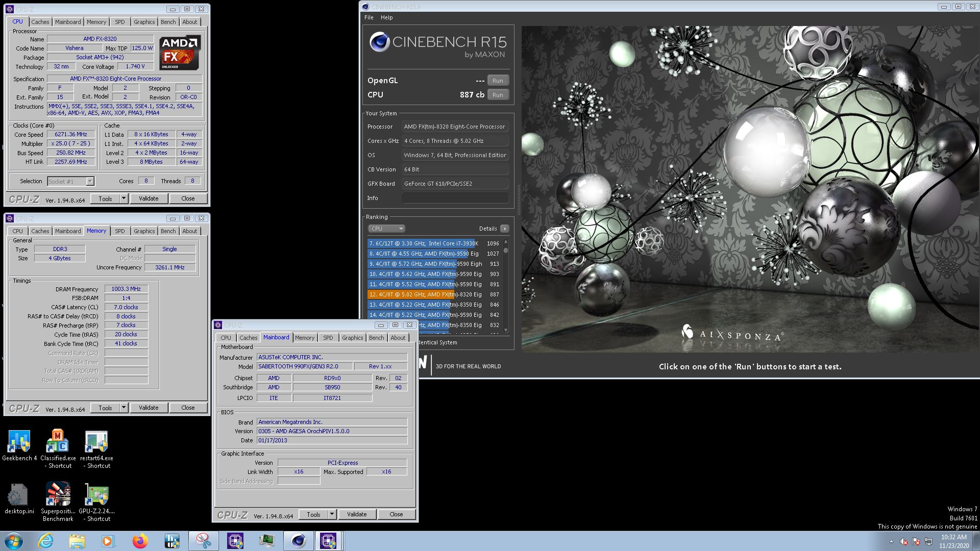The width and height of the screenshot is (980, 551).
Task: Open Classified.exe desktop shortcut
Action: [x=58, y=448]
